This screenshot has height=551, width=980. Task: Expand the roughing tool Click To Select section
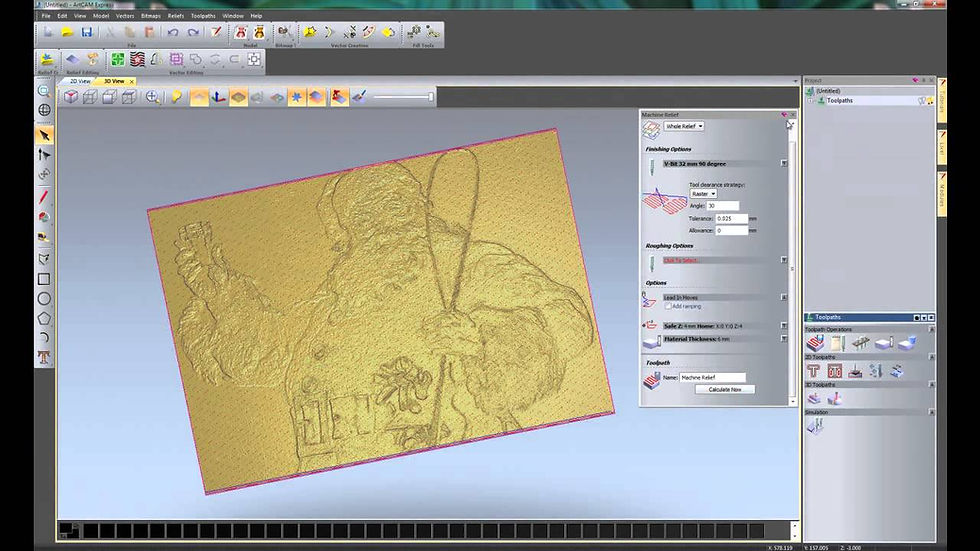pyautogui.click(x=784, y=260)
